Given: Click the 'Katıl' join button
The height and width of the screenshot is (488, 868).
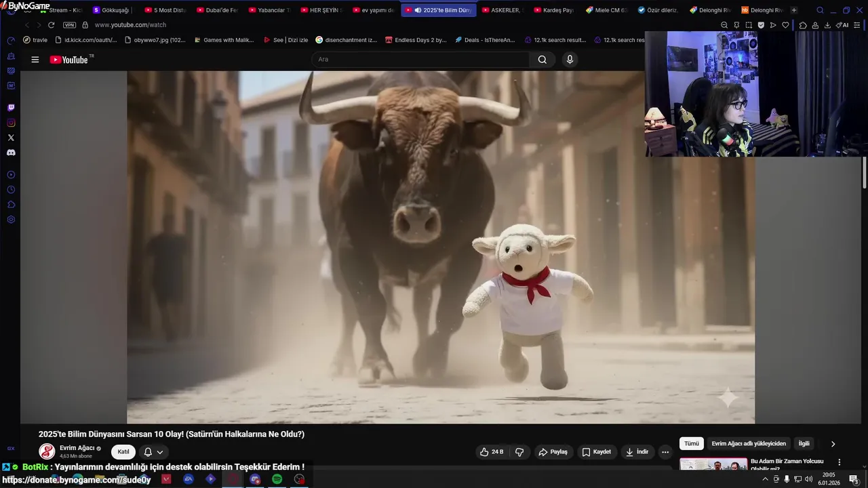Looking at the screenshot, I should coord(123,452).
